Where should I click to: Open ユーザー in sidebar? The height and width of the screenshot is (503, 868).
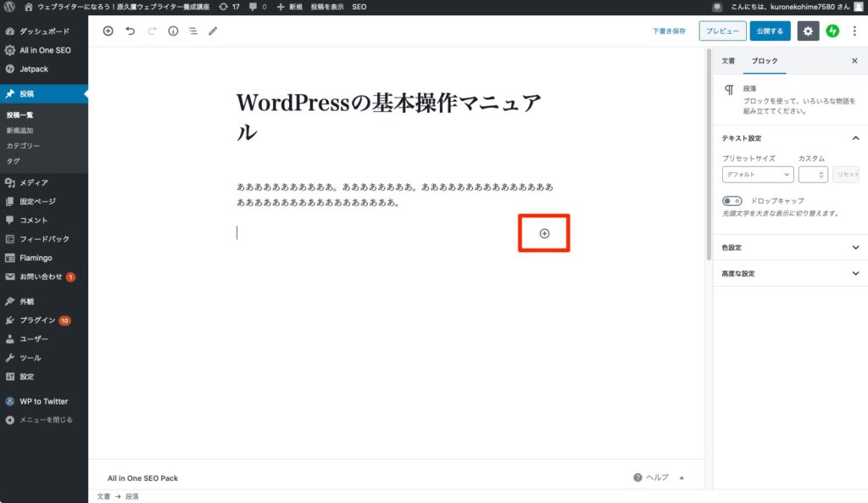click(44, 339)
